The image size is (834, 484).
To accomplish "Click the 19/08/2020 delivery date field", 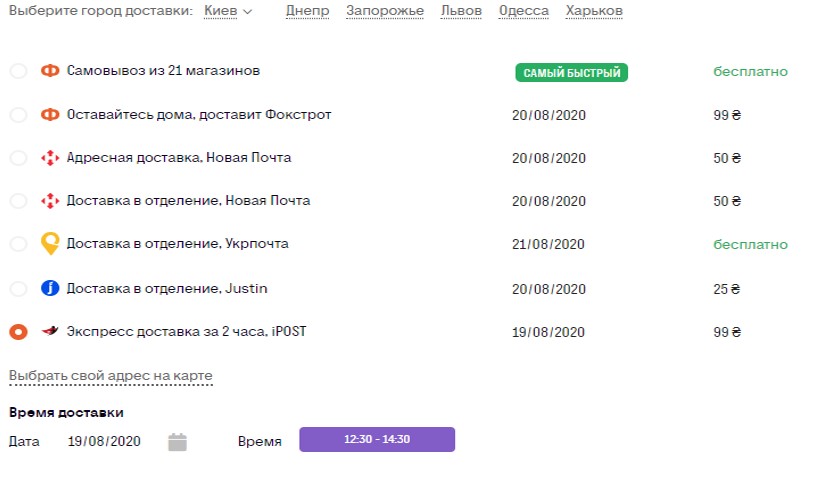I will click(104, 441).
